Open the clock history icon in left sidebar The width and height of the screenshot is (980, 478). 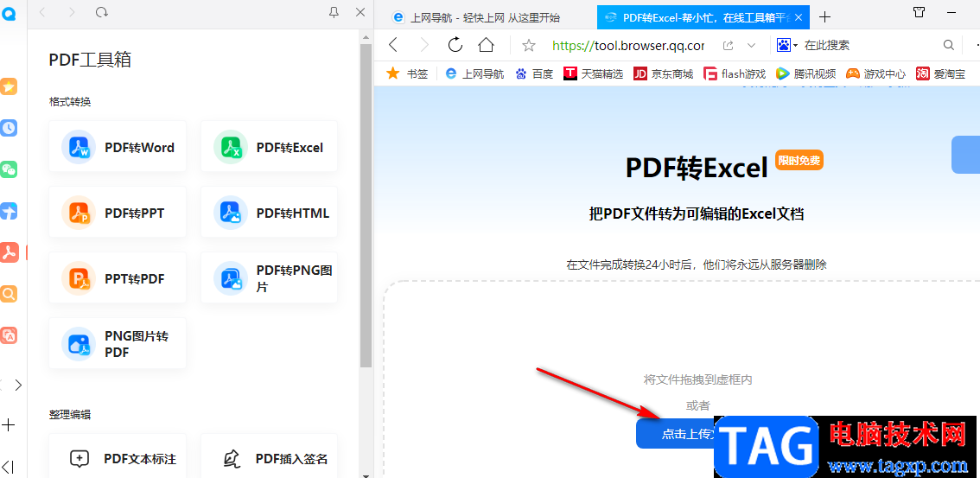(9, 128)
